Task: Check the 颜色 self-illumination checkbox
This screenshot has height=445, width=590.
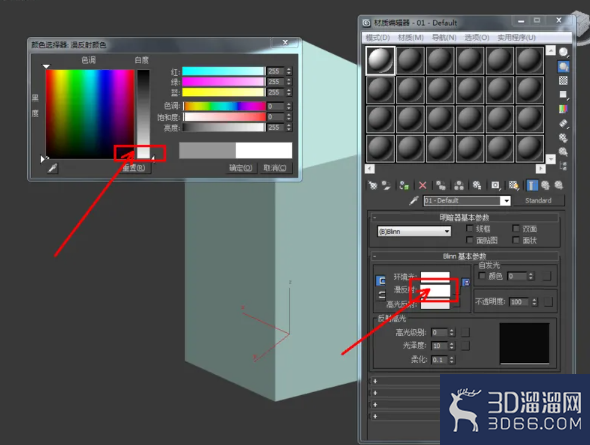Action: click(x=482, y=276)
